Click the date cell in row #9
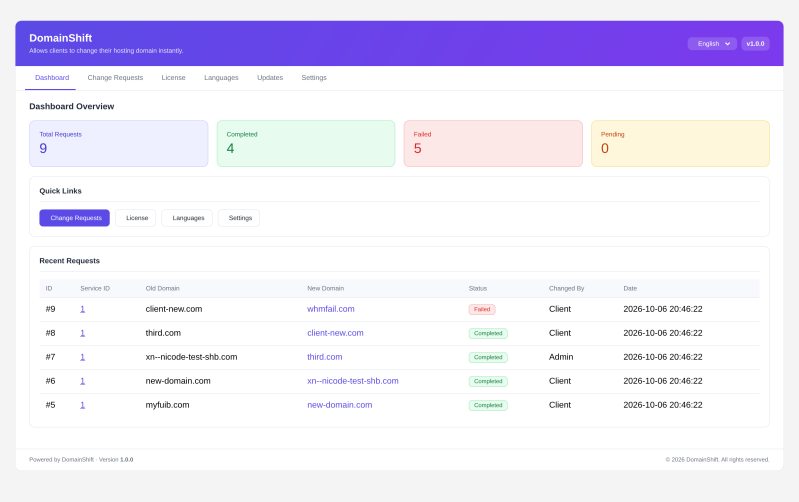 [x=663, y=309]
